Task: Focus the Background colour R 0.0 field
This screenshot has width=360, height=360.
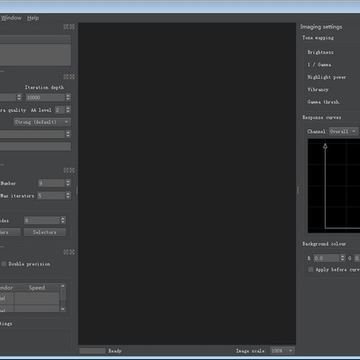Action: (327, 258)
